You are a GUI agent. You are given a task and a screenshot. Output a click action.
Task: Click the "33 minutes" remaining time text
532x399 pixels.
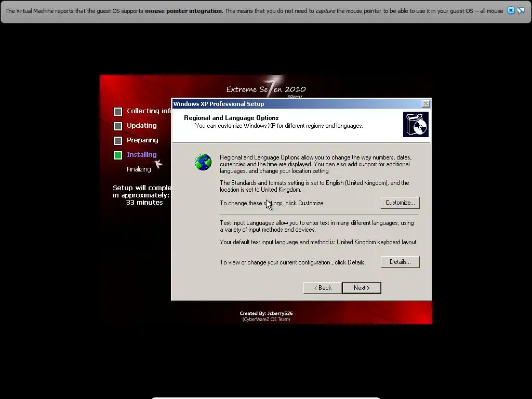coord(144,203)
